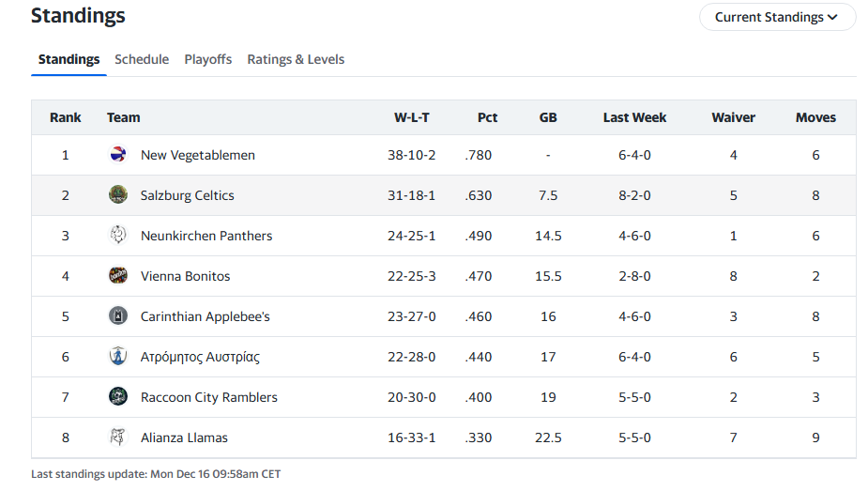Click the Raccoon City Ramblers team logo

(118, 397)
